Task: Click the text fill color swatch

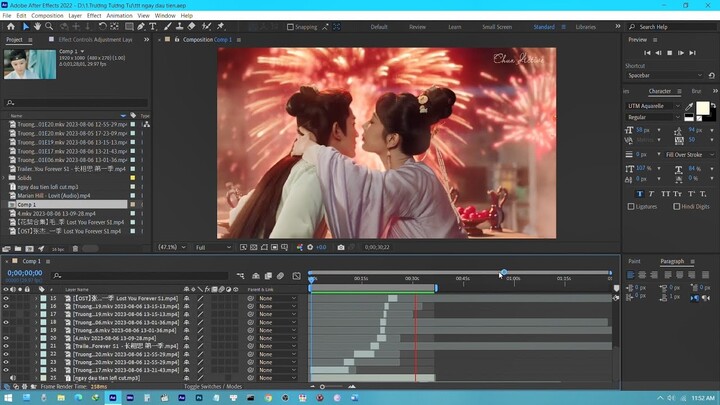Action: (703, 108)
